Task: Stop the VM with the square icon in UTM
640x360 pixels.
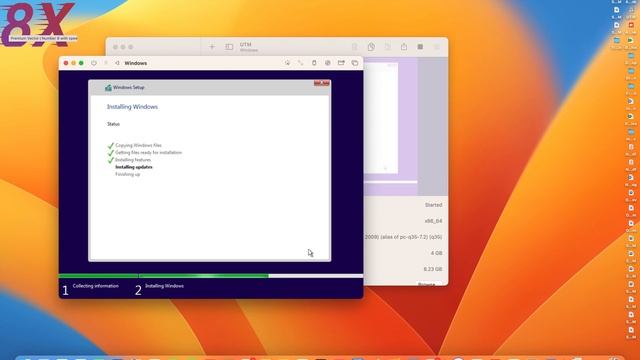Action: coord(420,47)
